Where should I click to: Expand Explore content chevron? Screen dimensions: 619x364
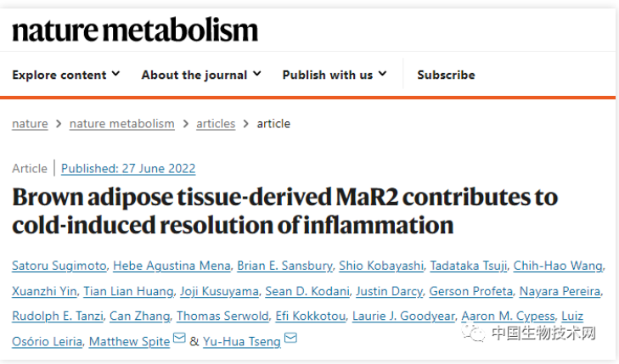click(115, 74)
